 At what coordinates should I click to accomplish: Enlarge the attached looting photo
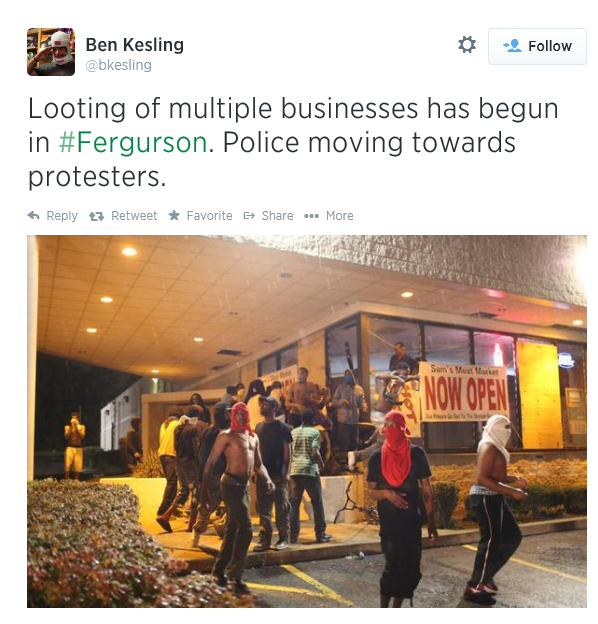(307, 421)
